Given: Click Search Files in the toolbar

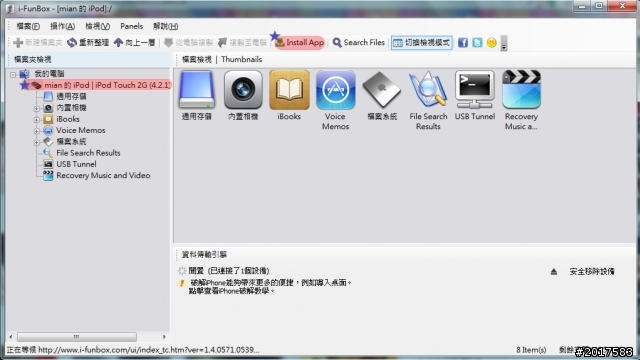Looking at the screenshot, I should click(359, 42).
